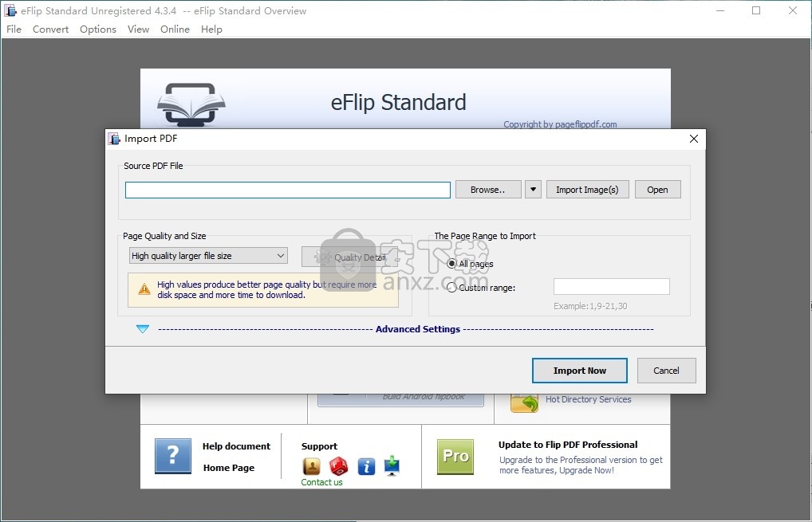Click the Open button
Screen dimensions: 812x522
point(657,190)
